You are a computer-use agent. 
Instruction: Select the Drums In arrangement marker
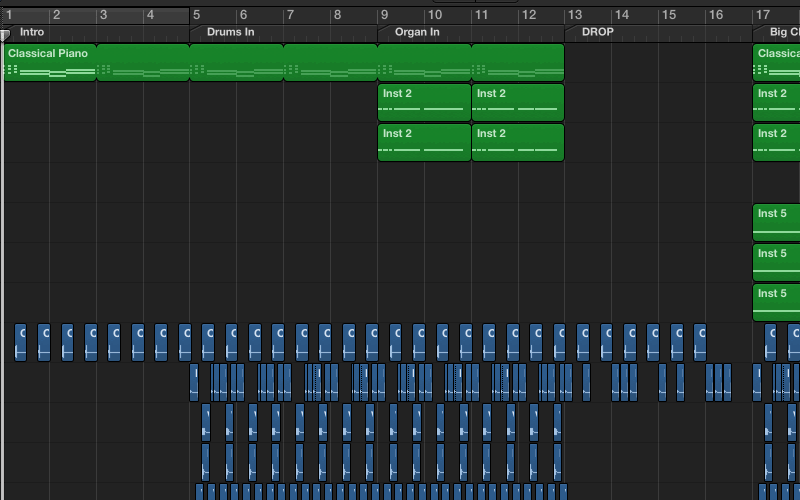(283, 32)
